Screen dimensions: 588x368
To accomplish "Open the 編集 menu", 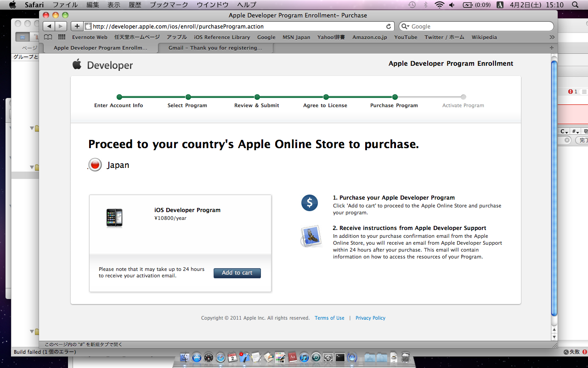I will (93, 5).
